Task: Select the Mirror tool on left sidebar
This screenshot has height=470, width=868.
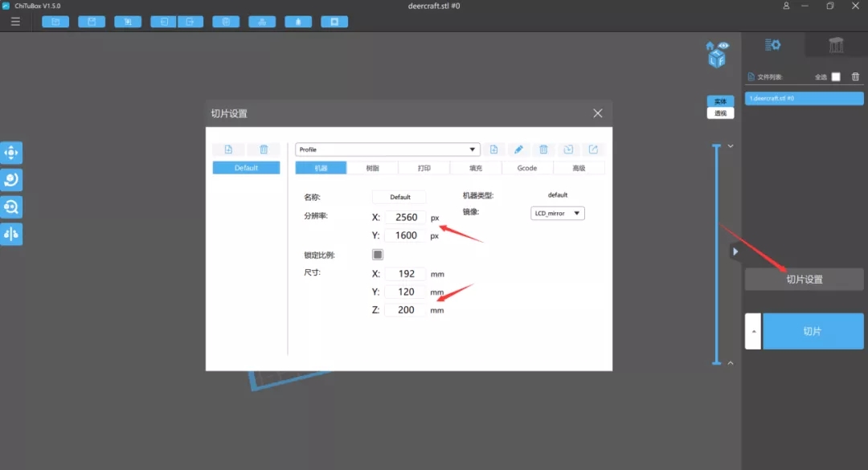Action: tap(11, 234)
